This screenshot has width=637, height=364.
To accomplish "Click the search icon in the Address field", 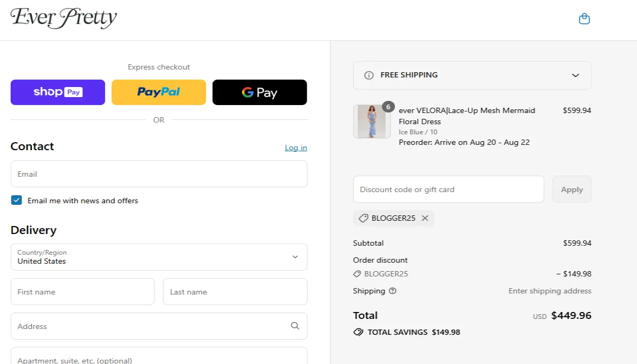I will click(295, 326).
